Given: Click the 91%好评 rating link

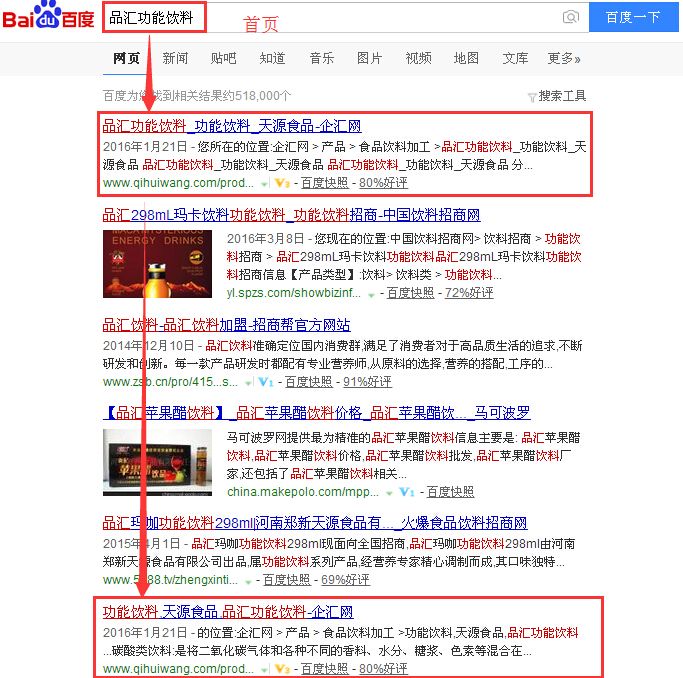Looking at the screenshot, I should point(367,382).
